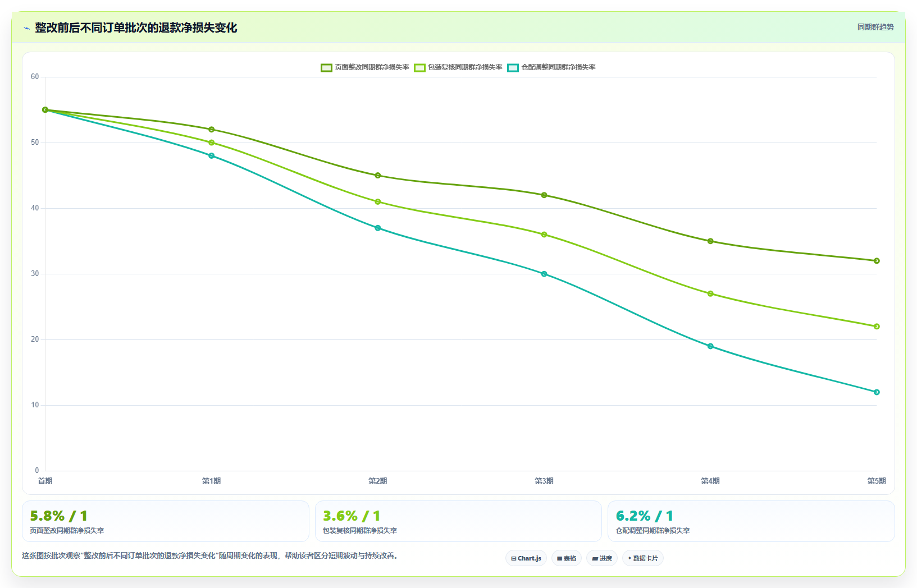Viewport: 917px width, 588px height.
Task: Click the y-axis value 20
Action: click(x=35, y=339)
